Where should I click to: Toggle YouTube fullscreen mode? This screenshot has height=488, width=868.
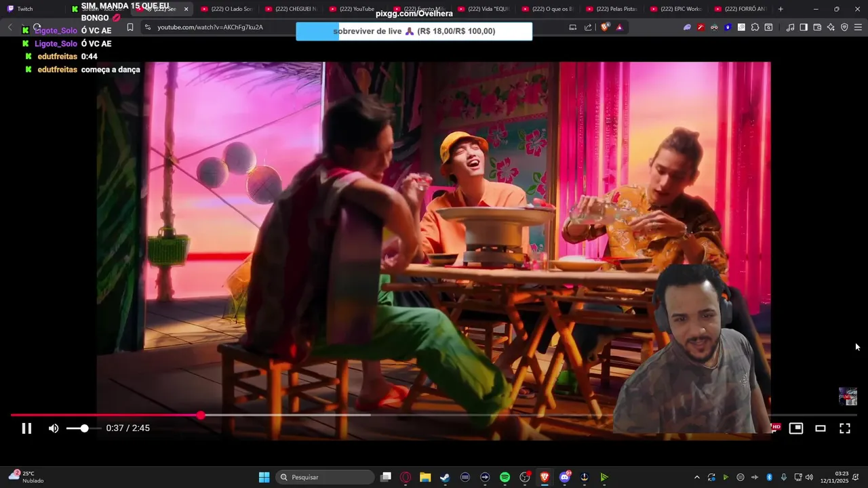pos(845,428)
